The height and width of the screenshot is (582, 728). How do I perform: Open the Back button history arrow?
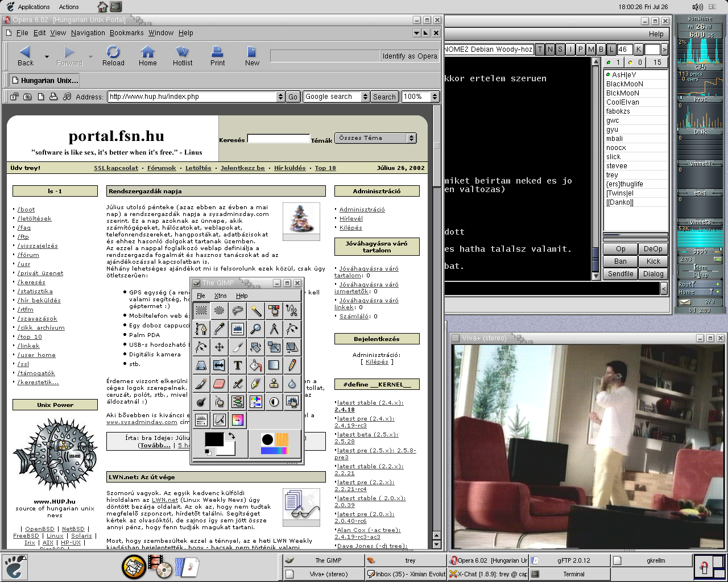(x=47, y=56)
